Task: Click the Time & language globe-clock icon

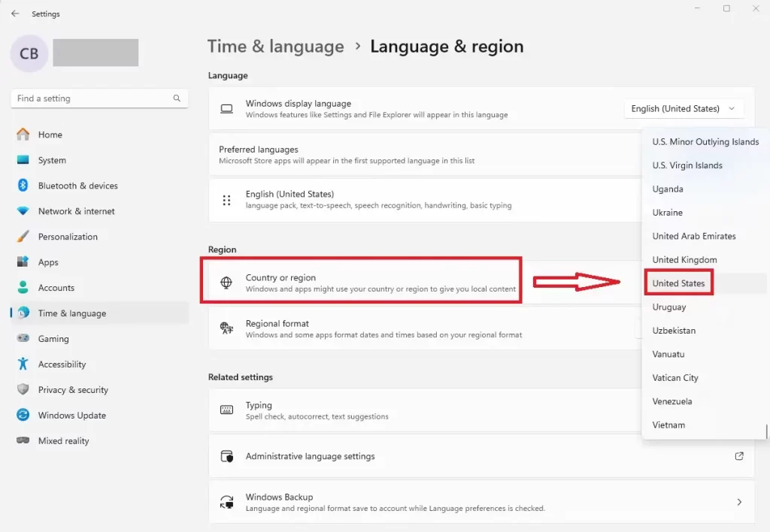Action: click(x=23, y=313)
